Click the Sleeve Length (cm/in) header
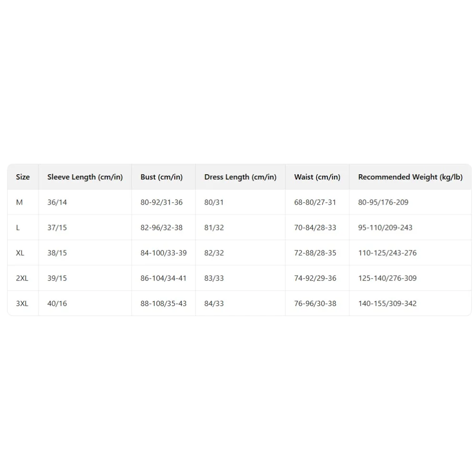 (85, 177)
